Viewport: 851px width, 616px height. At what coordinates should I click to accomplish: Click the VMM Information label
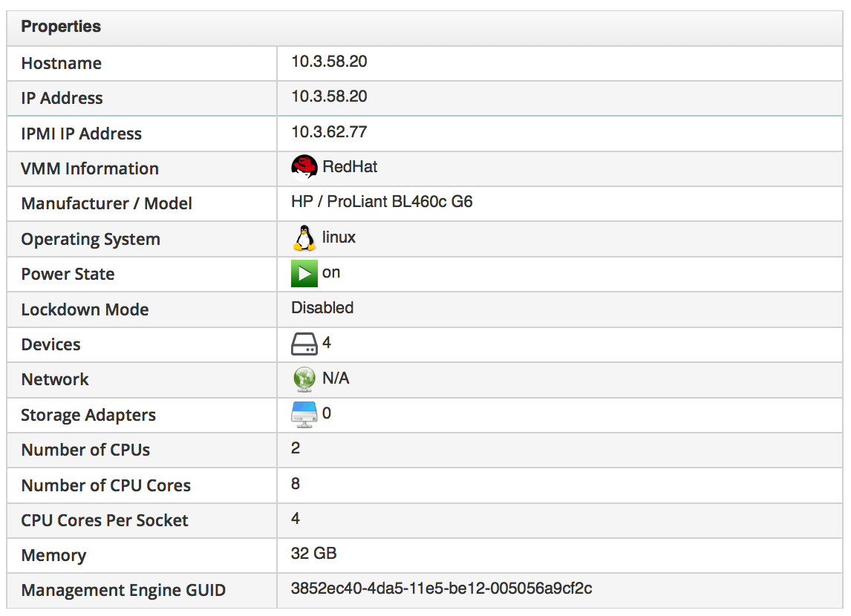click(90, 168)
